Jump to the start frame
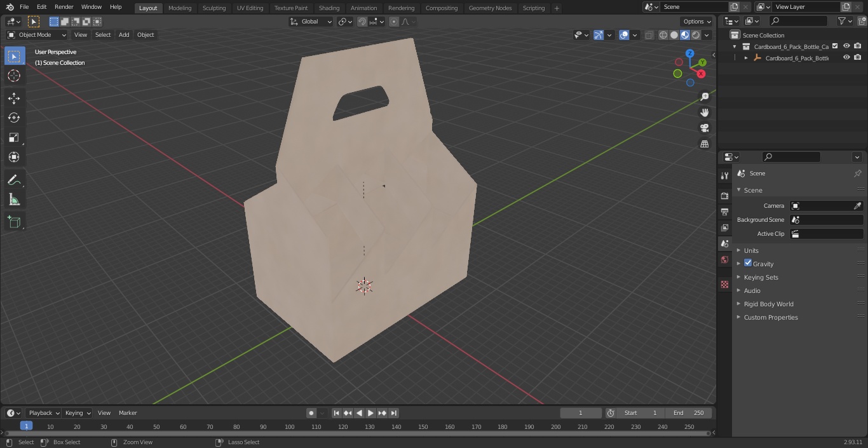The height and width of the screenshot is (448, 868). pos(336,413)
